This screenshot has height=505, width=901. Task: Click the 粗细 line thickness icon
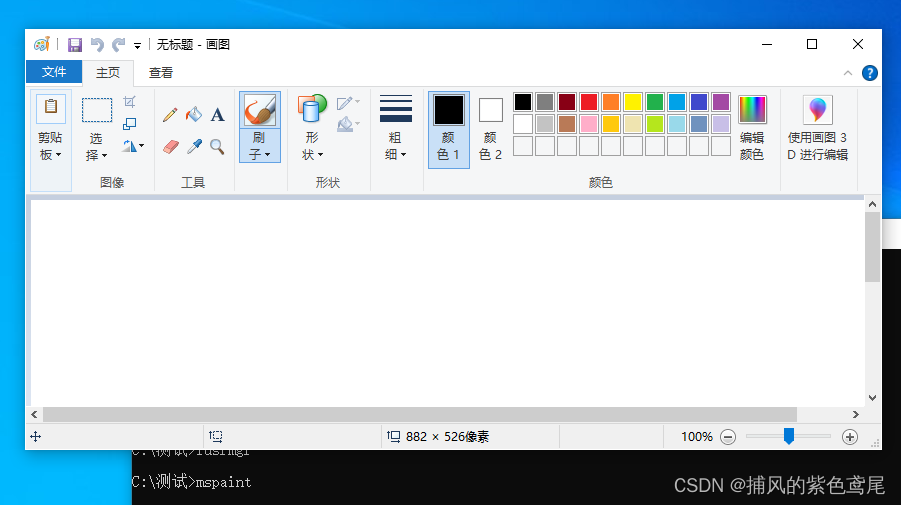point(396,109)
